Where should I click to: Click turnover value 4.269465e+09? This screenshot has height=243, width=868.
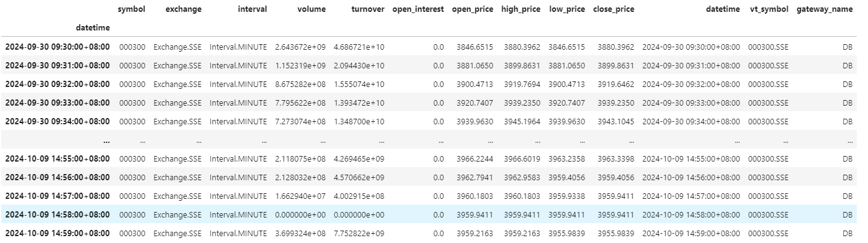click(359, 158)
